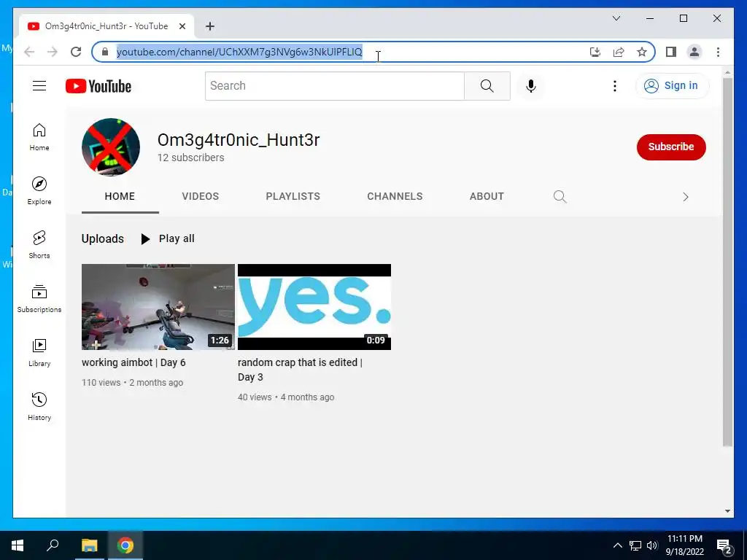Click '12 subscribers' text
This screenshot has width=747, height=560.
pos(190,157)
